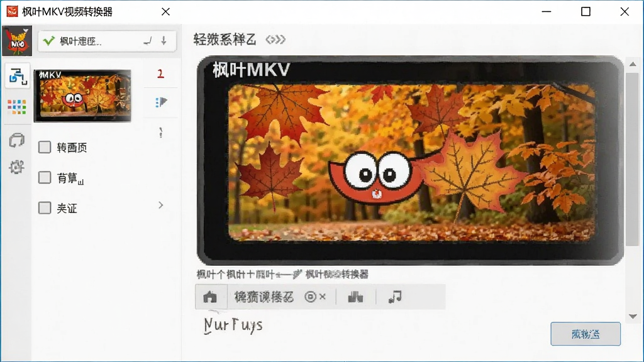
Task: Click the target circle icon in toolbar
Action: [311, 297]
